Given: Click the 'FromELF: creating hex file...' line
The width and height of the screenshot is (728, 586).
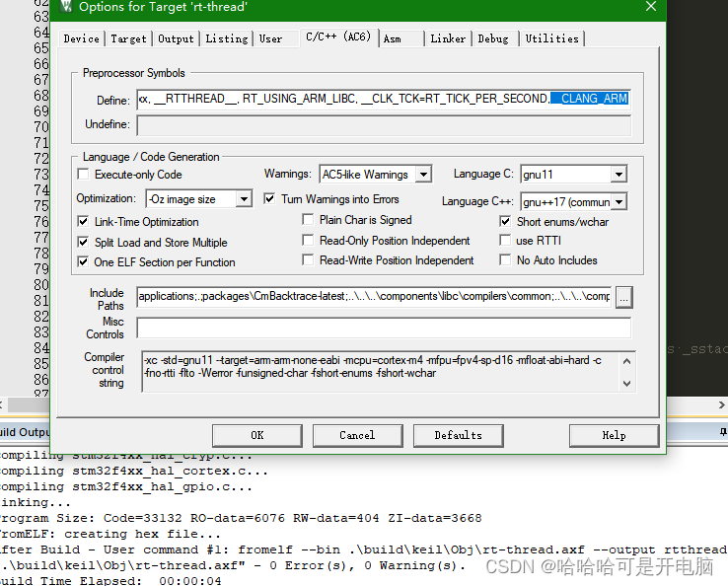Looking at the screenshot, I should point(110,534).
